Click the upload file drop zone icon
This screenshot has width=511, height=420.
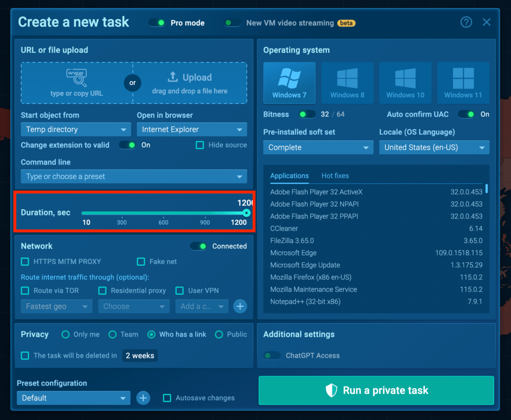pyautogui.click(x=173, y=77)
